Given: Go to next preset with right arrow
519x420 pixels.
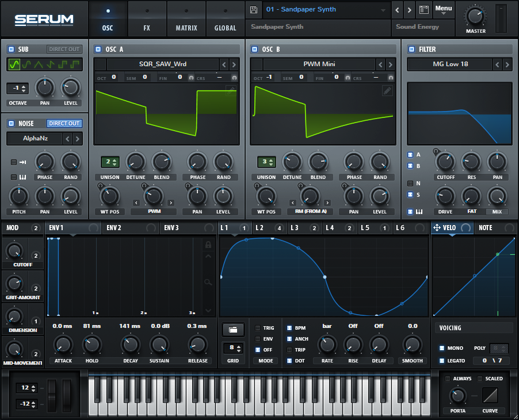Looking at the screenshot, I should (x=409, y=10).
